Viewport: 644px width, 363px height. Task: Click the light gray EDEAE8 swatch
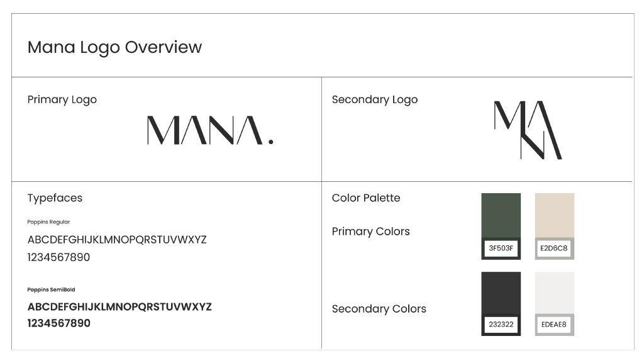point(554,293)
